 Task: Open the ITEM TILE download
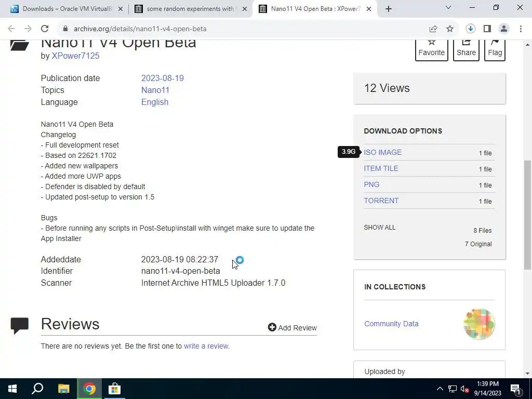[381, 168]
